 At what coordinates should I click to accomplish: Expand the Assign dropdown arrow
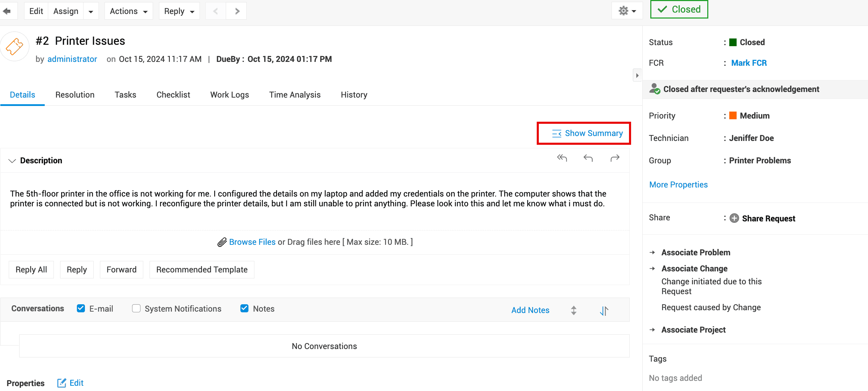tap(91, 11)
